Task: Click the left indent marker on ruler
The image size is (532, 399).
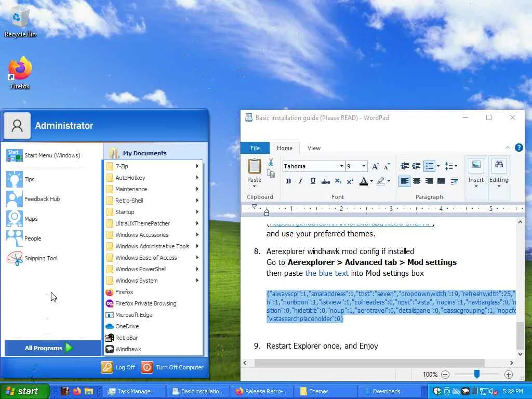Action: [267, 212]
